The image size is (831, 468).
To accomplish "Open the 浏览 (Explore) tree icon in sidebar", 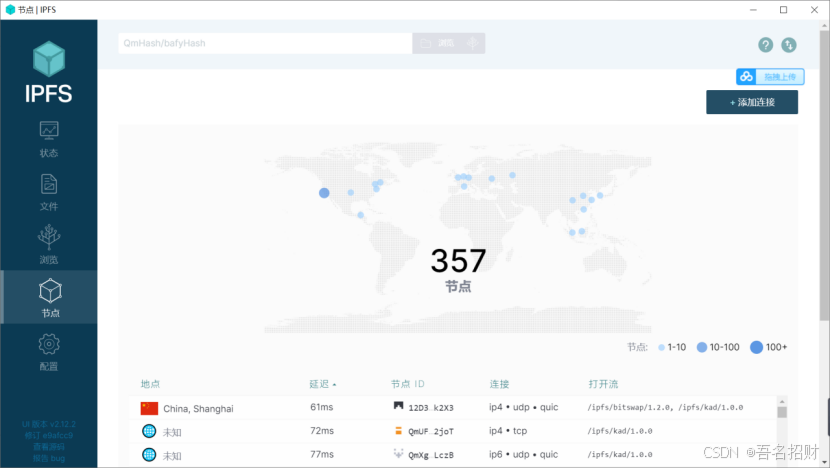I will click(x=49, y=237).
